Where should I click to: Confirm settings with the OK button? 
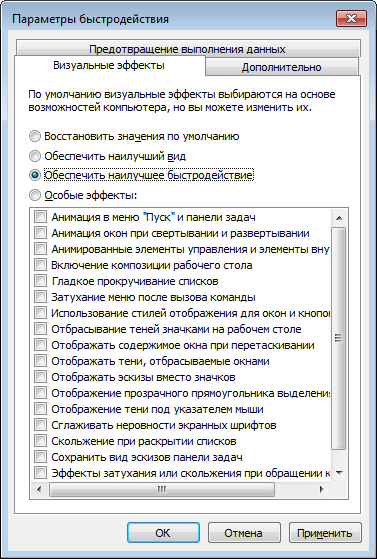point(163,533)
